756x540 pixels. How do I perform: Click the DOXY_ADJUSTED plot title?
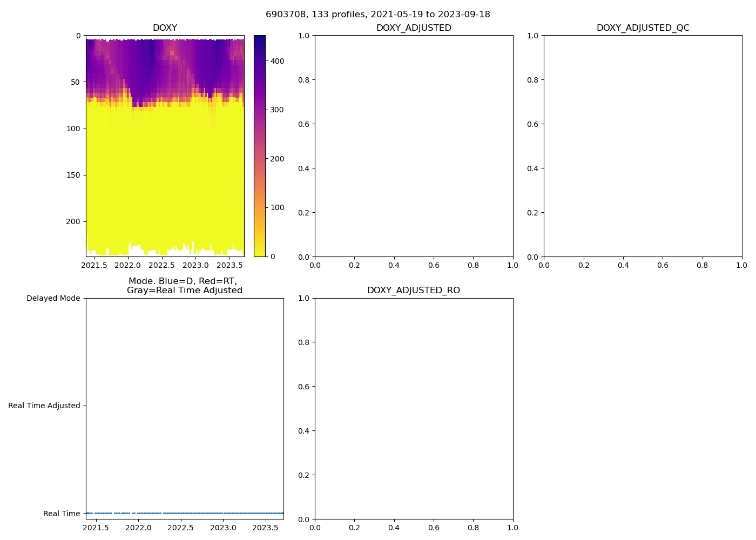coord(414,28)
